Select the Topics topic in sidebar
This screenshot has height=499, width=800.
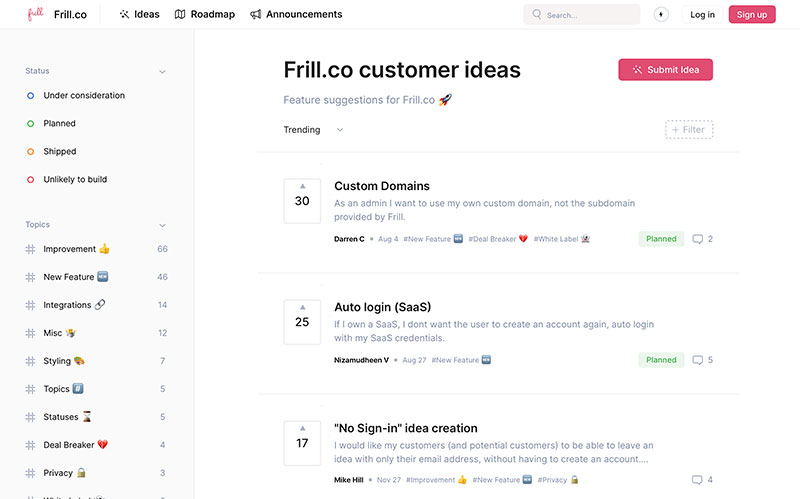[x=96, y=389]
